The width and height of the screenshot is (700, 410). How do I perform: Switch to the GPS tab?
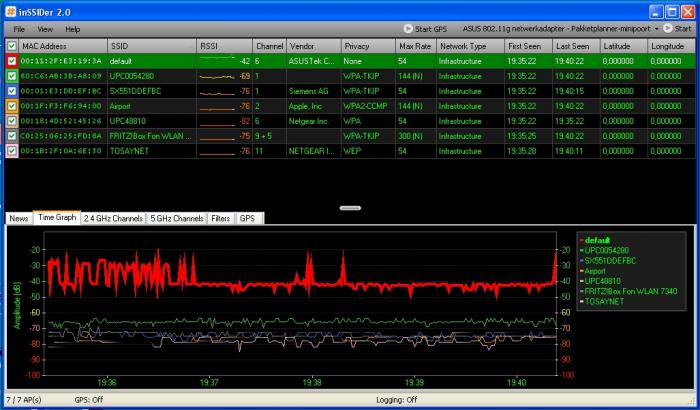click(x=247, y=218)
